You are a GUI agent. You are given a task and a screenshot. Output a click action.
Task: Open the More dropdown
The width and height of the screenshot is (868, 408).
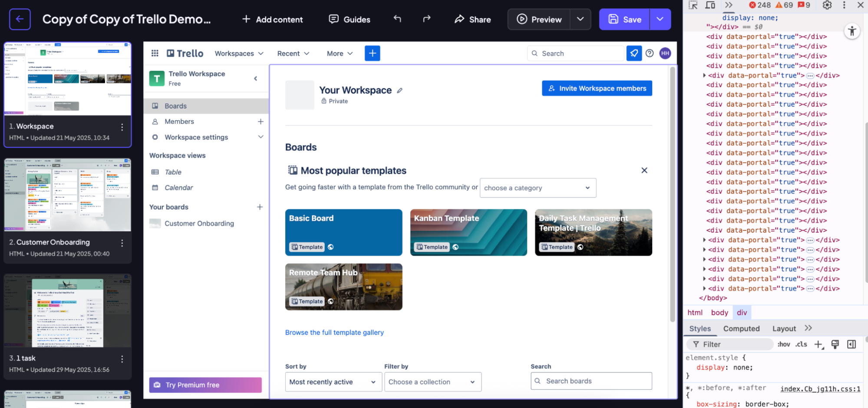point(340,53)
